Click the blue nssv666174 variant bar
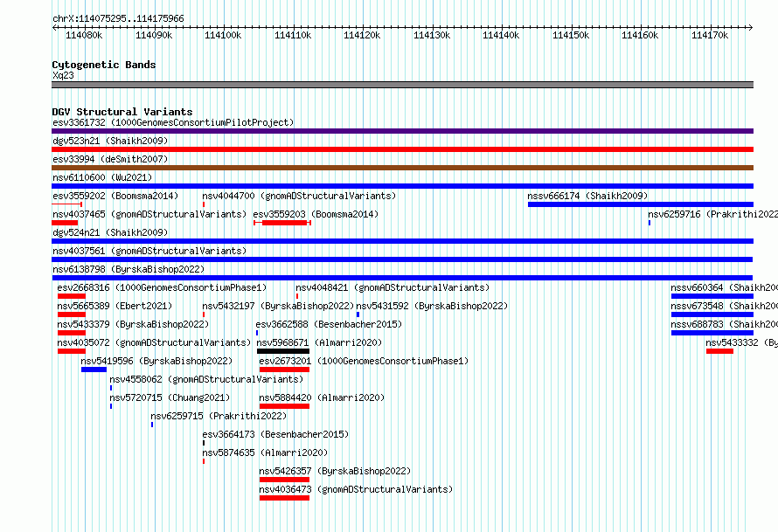Screen dimensions: 778x532 coord(641,204)
